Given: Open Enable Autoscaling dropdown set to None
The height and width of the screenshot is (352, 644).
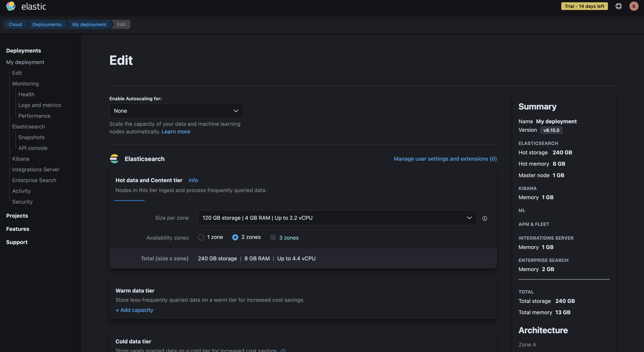Looking at the screenshot, I should tap(176, 111).
